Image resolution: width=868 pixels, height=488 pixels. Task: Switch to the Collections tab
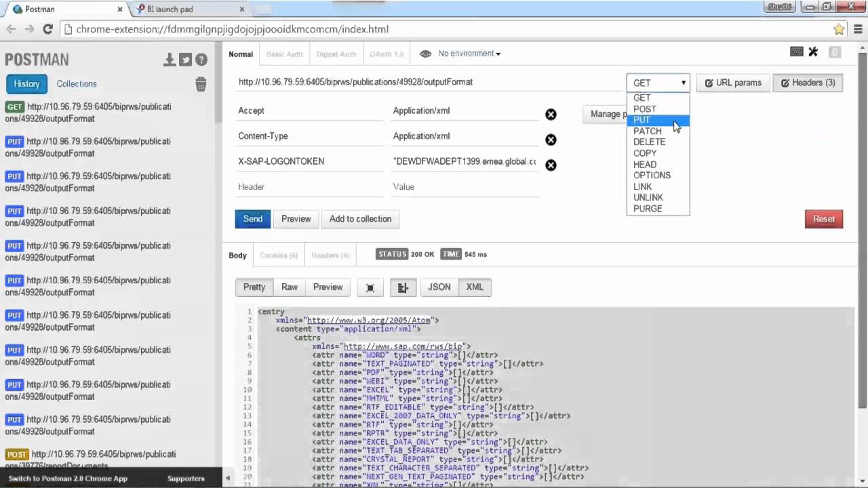(77, 84)
